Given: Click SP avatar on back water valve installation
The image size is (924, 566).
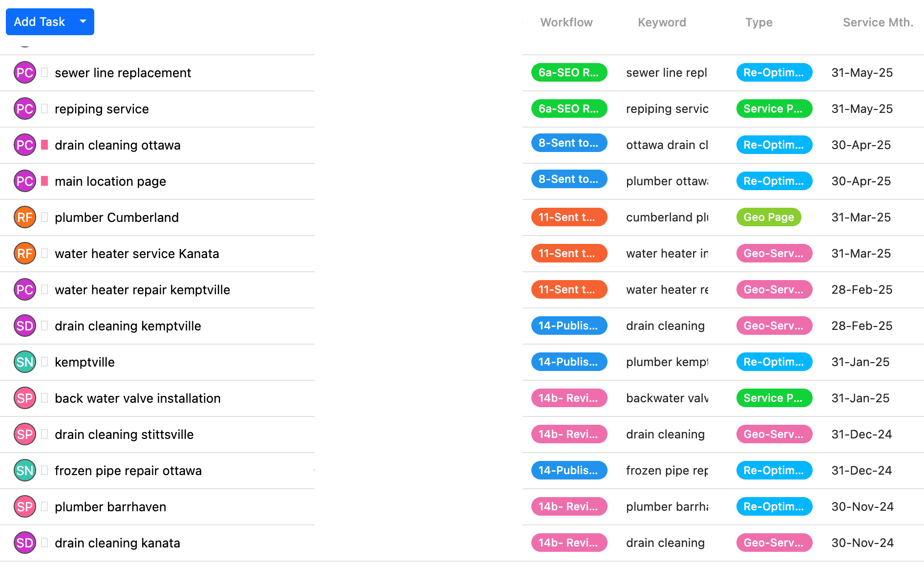Looking at the screenshot, I should click(24, 398).
